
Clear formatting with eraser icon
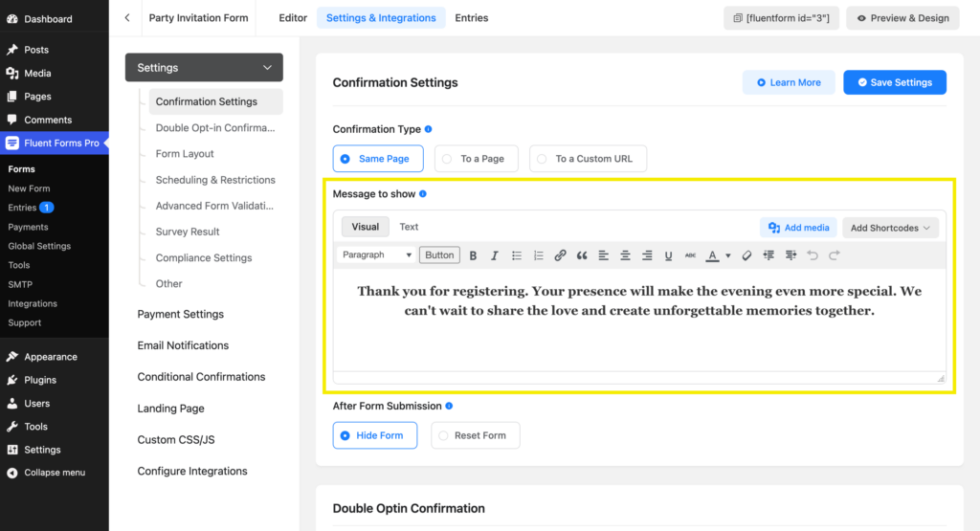[746, 255]
